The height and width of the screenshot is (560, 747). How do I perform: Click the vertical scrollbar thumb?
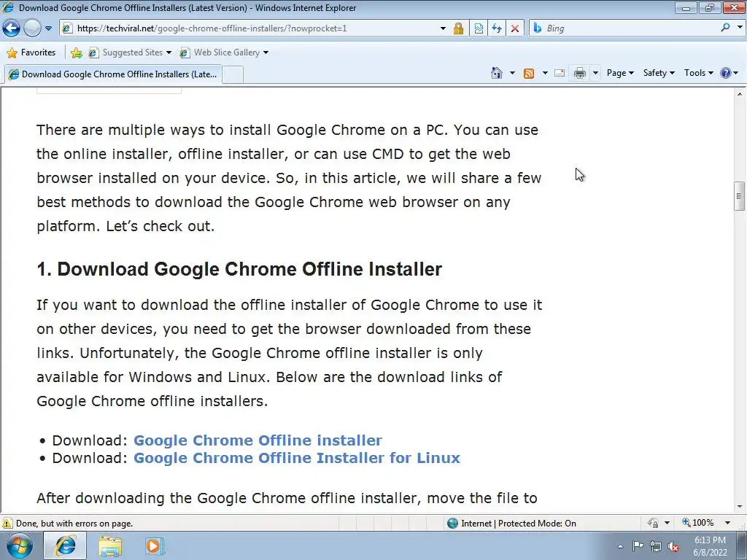click(740, 195)
